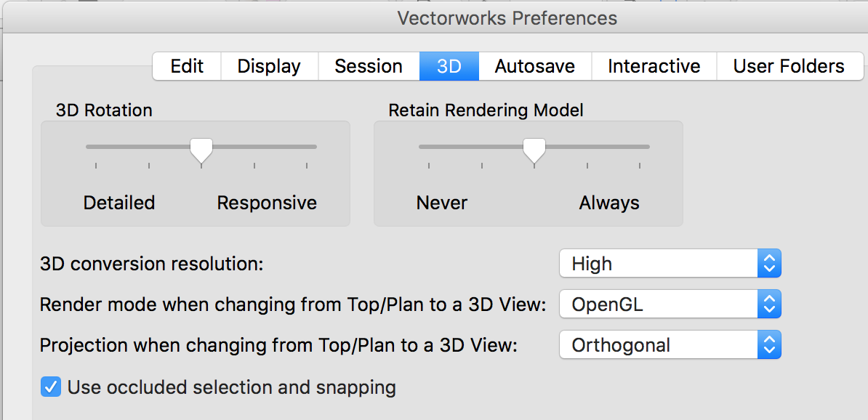Uncheck Use occluded selection and snapping

point(51,387)
